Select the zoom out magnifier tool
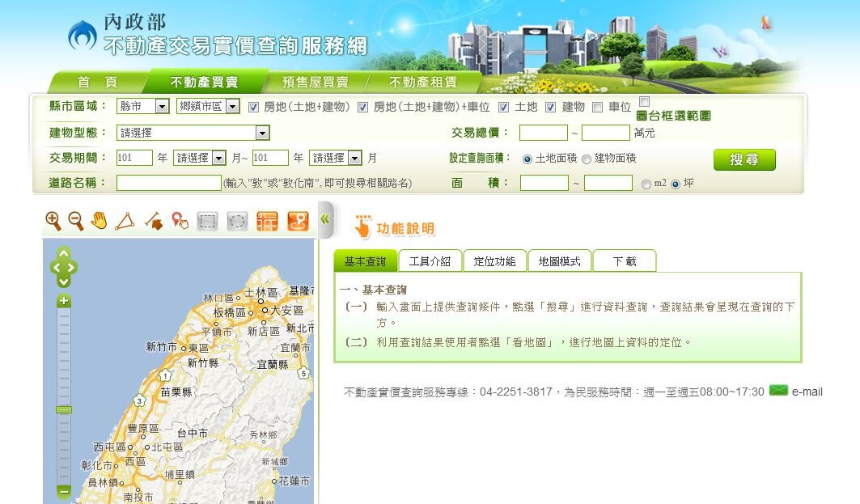Screen dimensions: 860x504 pyautogui.click(x=76, y=221)
